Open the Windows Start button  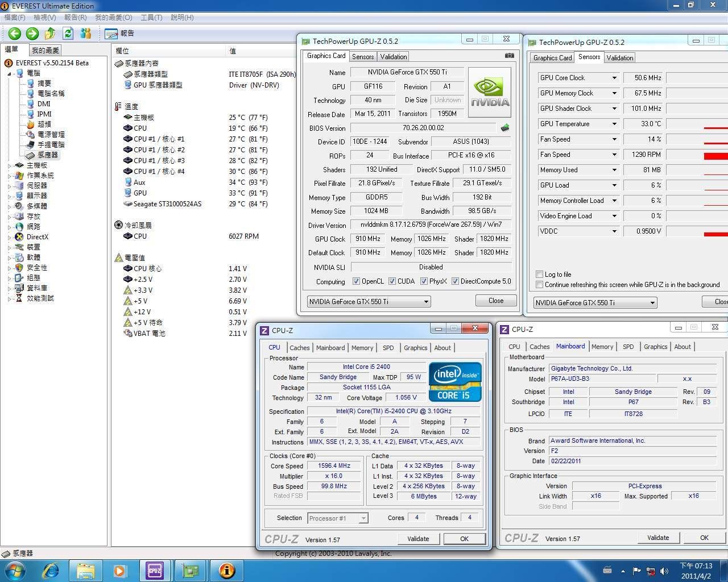[14, 570]
